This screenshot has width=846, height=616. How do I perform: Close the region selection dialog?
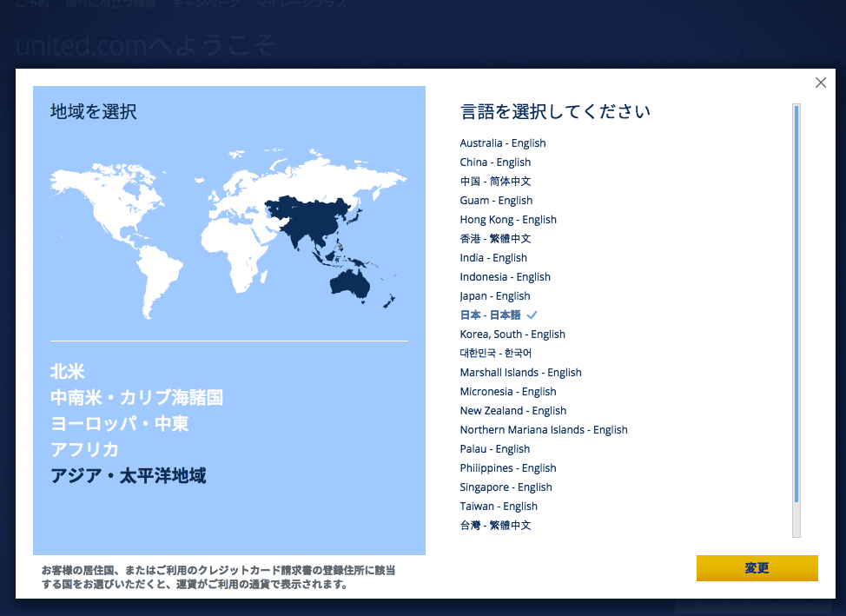821,83
